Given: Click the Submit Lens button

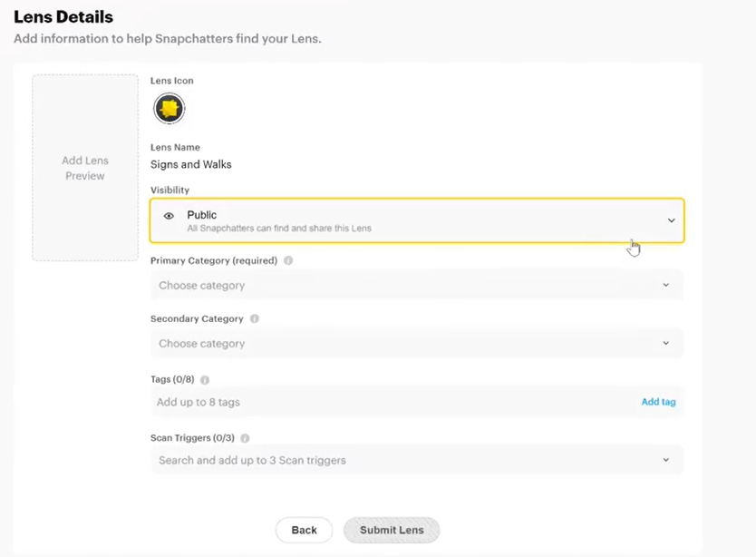Looking at the screenshot, I should coord(392,530).
